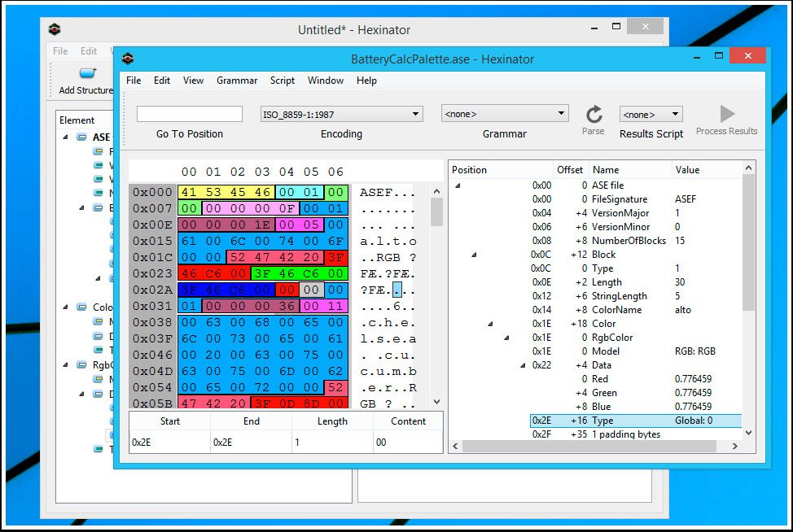Click the Position column header
793x532 pixels.
point(469,170)
